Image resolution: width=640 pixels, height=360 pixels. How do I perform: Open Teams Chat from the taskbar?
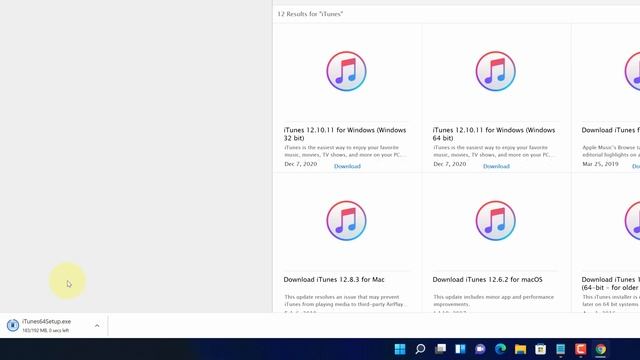(x=480, y=349)
